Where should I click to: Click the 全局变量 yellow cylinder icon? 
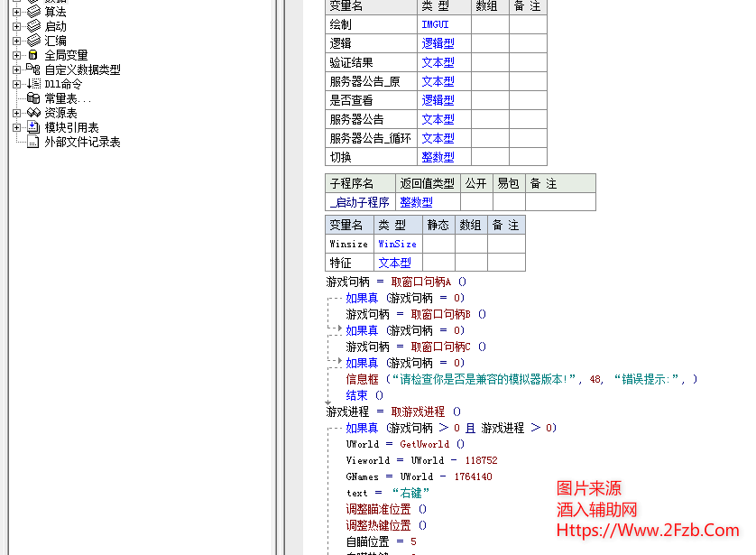(x=33, y=55)
